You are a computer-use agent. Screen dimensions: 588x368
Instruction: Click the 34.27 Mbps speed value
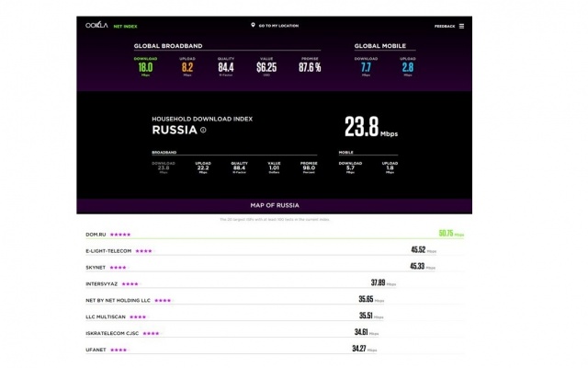pyautogui.click(x=365, y=349)
